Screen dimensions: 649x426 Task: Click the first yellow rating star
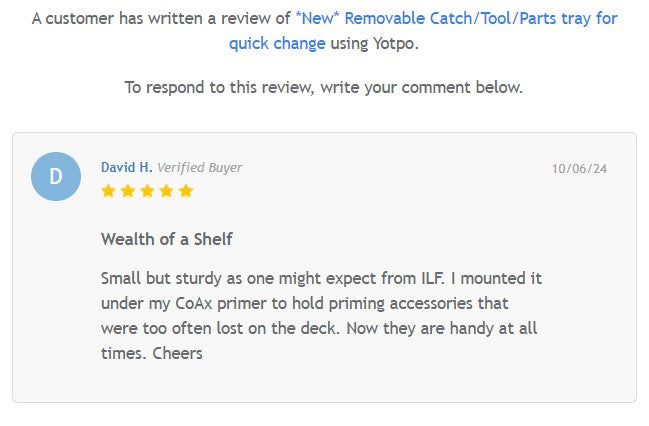pos(108,191)
